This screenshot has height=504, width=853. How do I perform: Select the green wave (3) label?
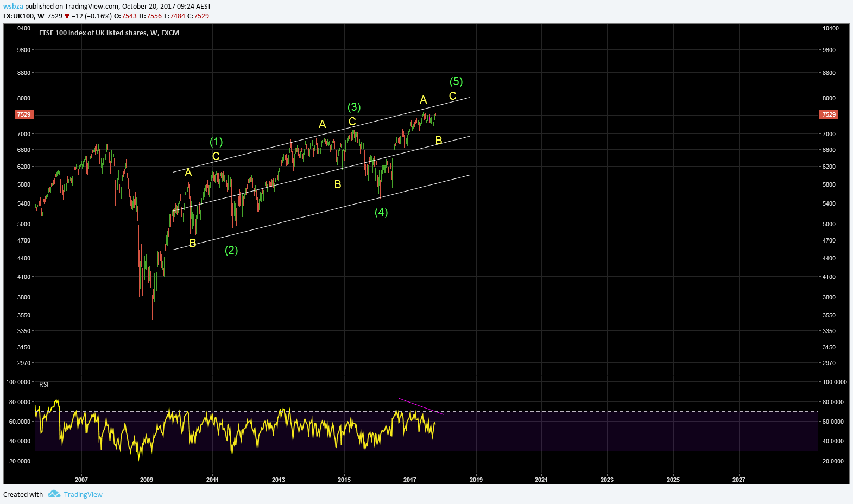point(354,107)
